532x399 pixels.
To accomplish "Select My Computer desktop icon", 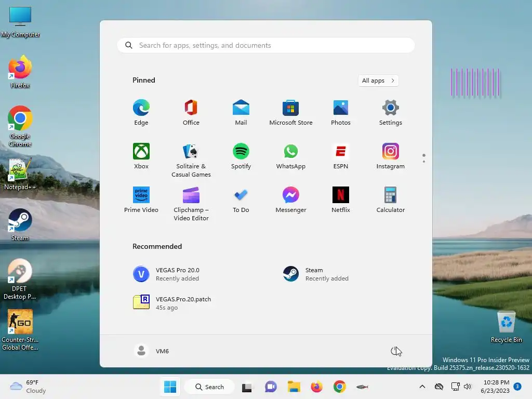I will pos(20,22).
